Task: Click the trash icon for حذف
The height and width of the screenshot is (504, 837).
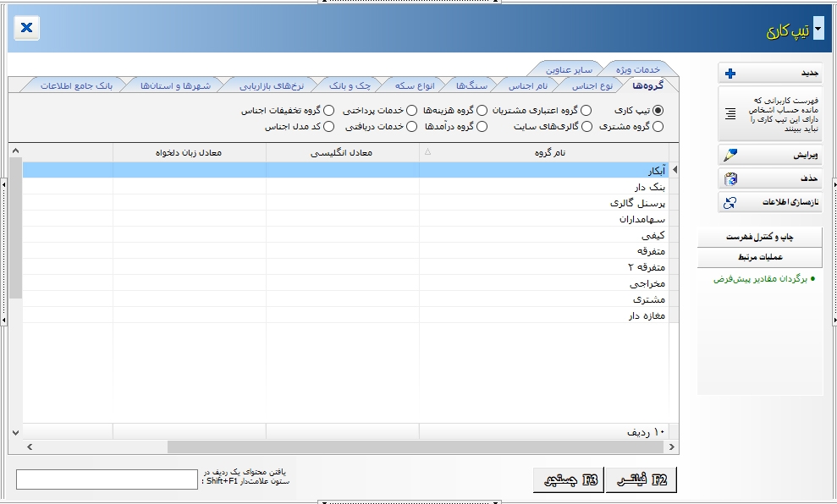Action: click(731, 179)
